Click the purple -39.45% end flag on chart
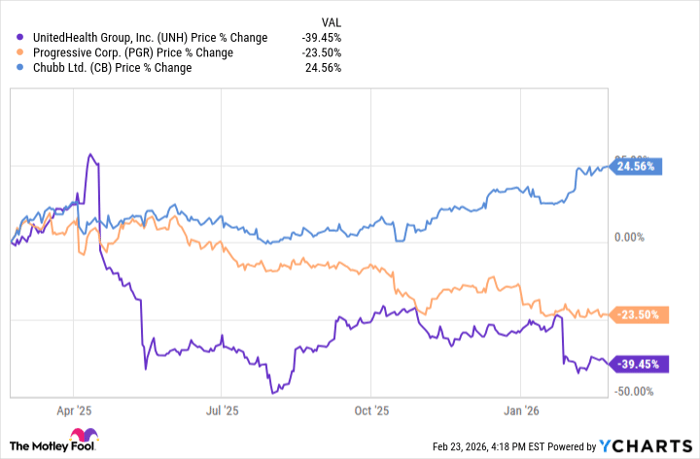 pyautogui.click(x=635, y=362)
